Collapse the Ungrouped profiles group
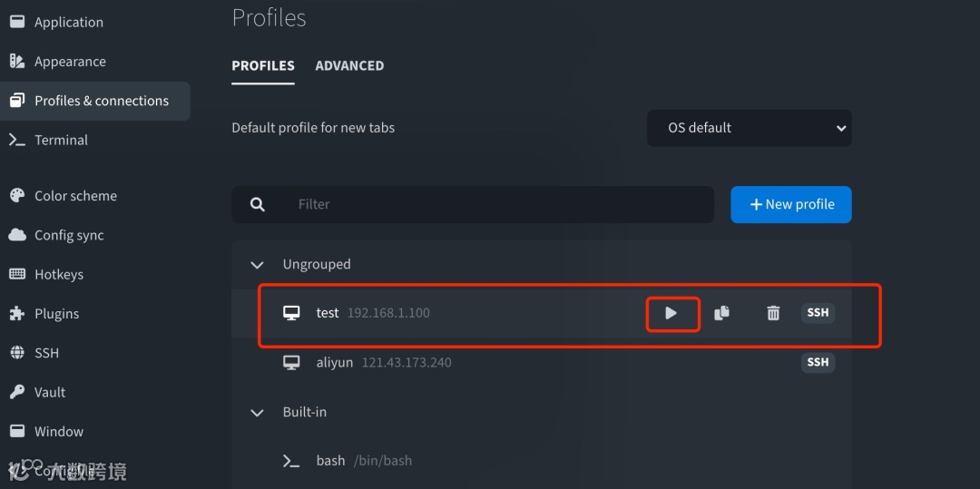980x489 pixels. pyautogui.click(x=258, y=265)
